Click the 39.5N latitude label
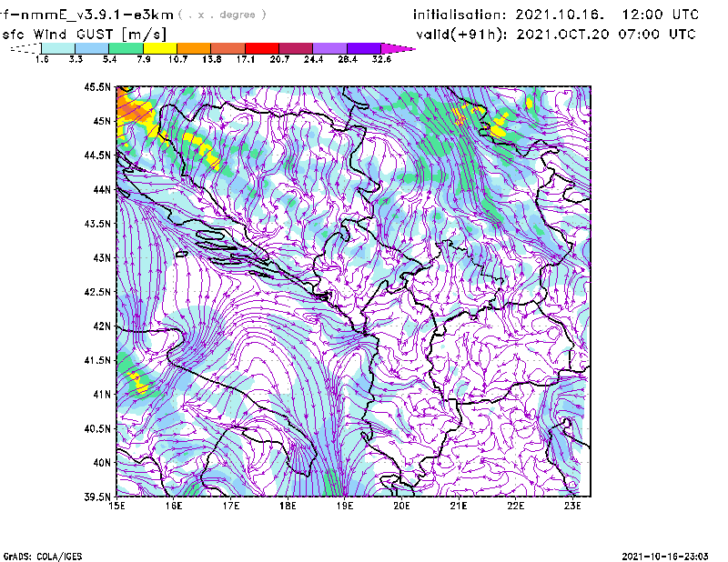 coord(97,497)
